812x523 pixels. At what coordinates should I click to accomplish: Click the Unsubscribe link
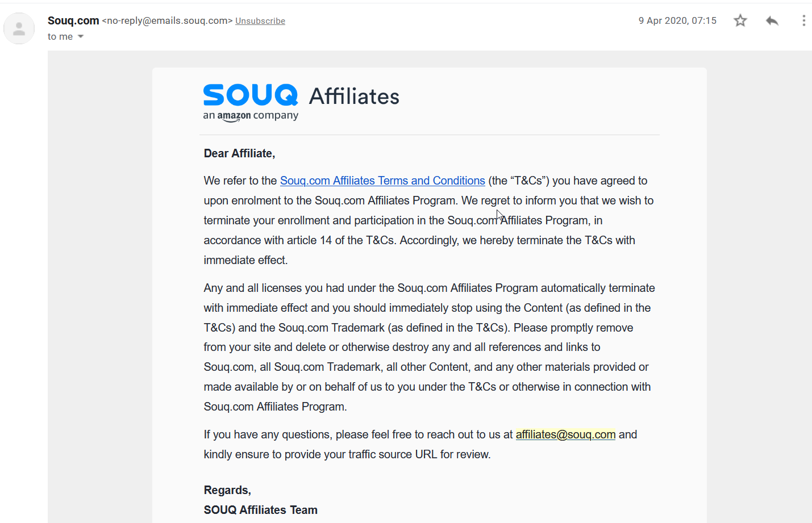click(260, 21)
